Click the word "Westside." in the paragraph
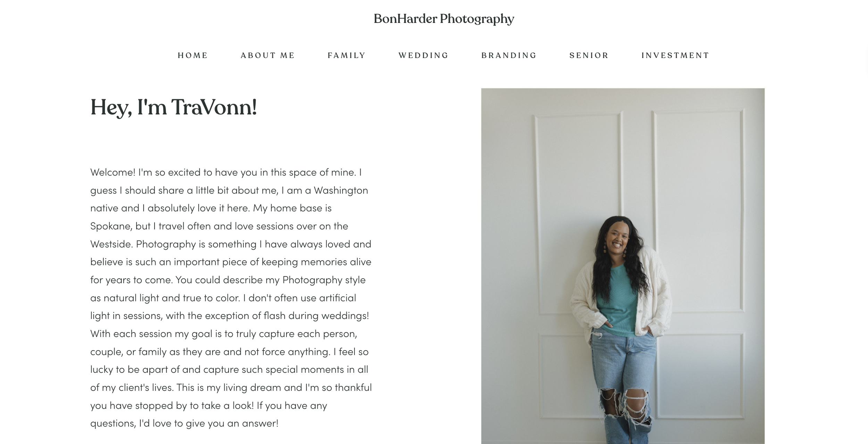The height and width of the screenshot is (444, 868). pyautogui.click(x=111, y=244)
